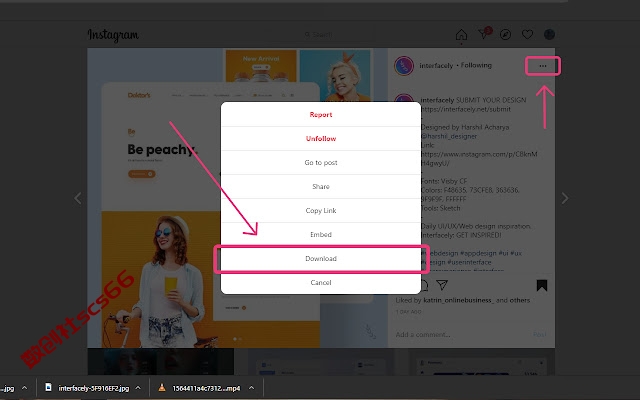640x400 pixels.
Task: Open profile avatar in top navigation
Action: coord(549,35)
